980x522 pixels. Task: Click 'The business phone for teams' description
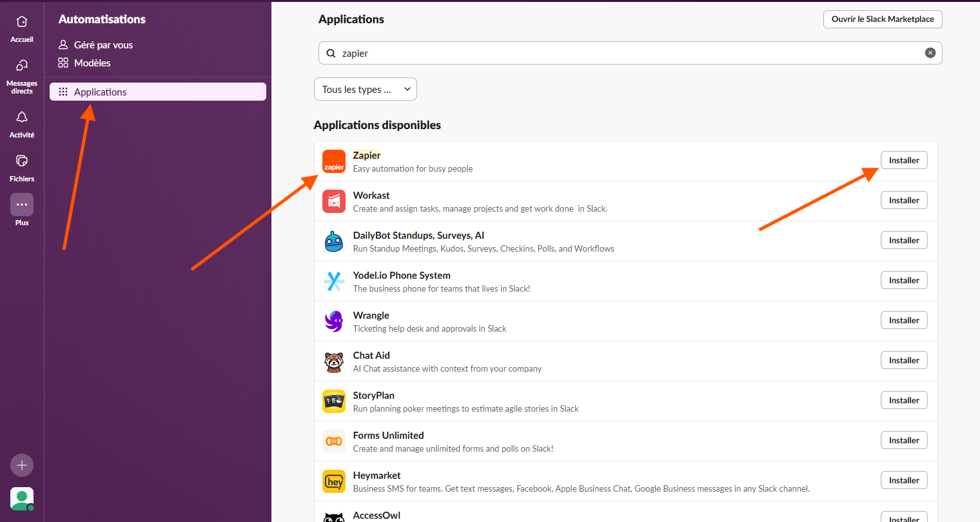point(442,289)
